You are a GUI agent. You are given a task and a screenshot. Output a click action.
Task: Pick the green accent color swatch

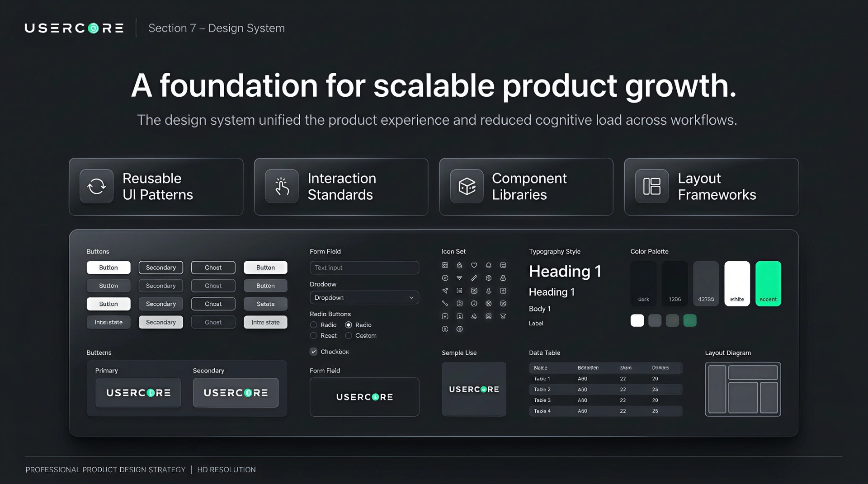pos(768,283)
